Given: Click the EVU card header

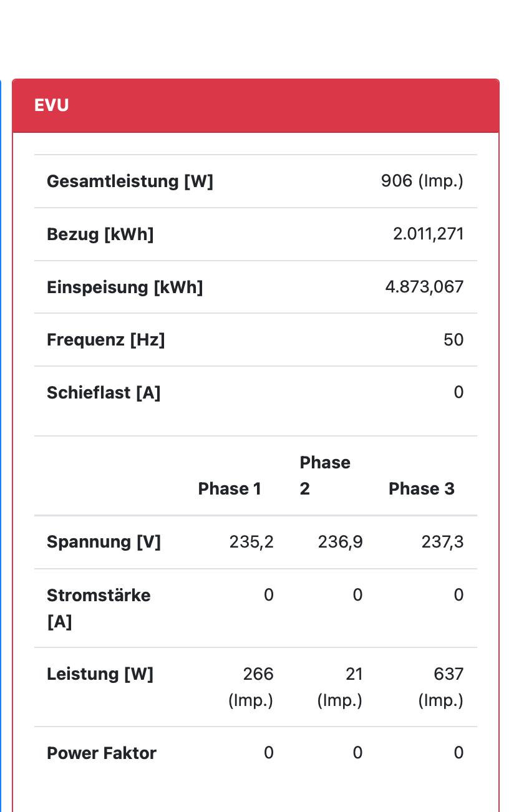Looking at the screenshot, I should point(256,105).
